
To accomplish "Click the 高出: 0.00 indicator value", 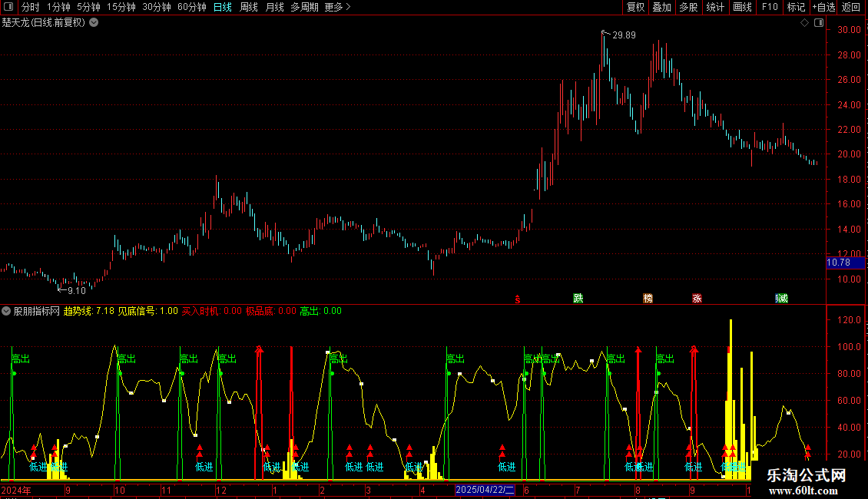I will pyautogui.click(x=320, y=311).
